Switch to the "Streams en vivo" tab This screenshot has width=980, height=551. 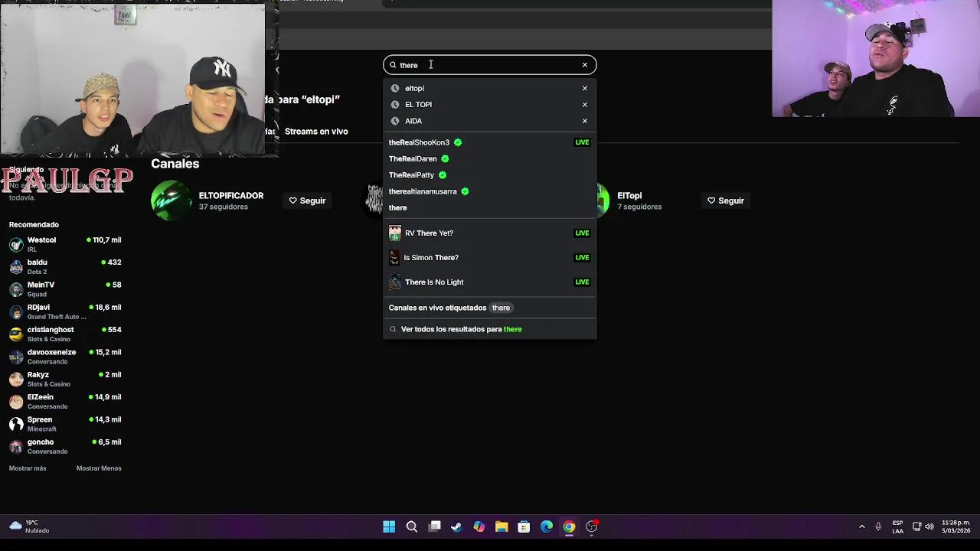316,132
